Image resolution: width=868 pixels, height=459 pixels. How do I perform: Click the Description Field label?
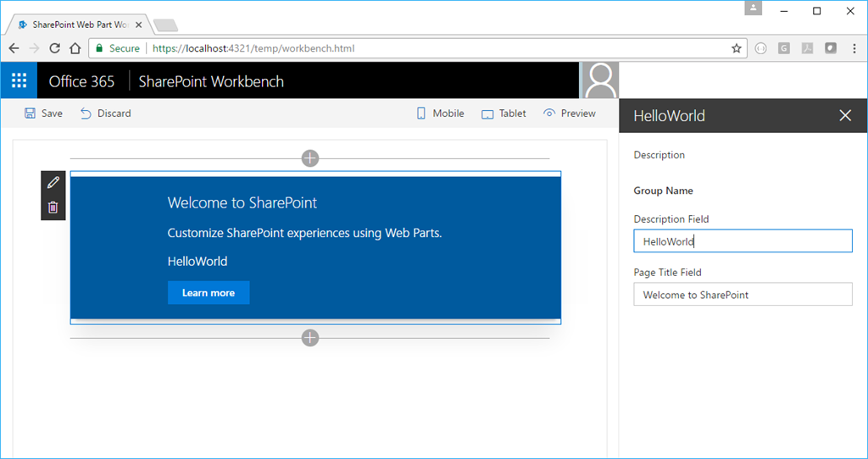click(x=671, y=219)
